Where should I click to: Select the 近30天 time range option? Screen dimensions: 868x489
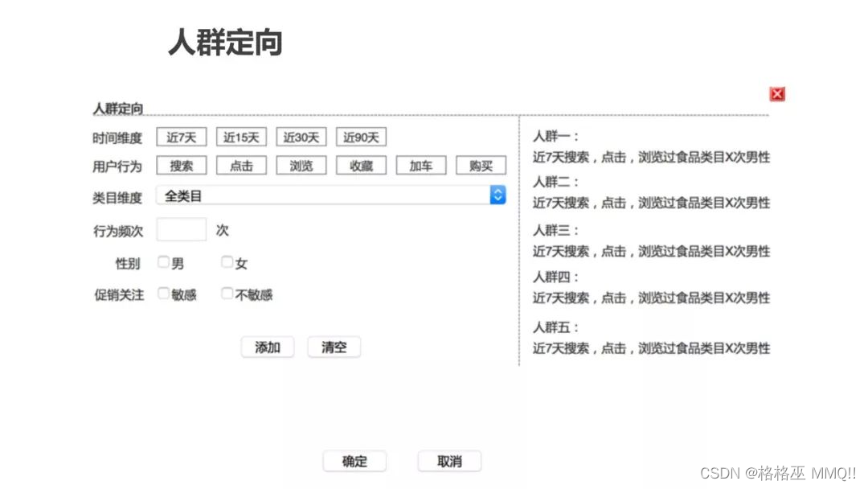coord(301,137)
